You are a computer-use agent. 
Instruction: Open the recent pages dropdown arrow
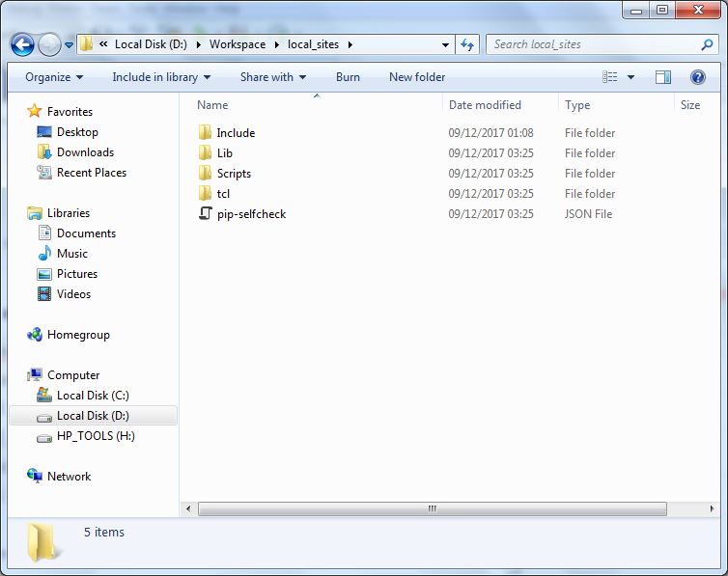69,45
